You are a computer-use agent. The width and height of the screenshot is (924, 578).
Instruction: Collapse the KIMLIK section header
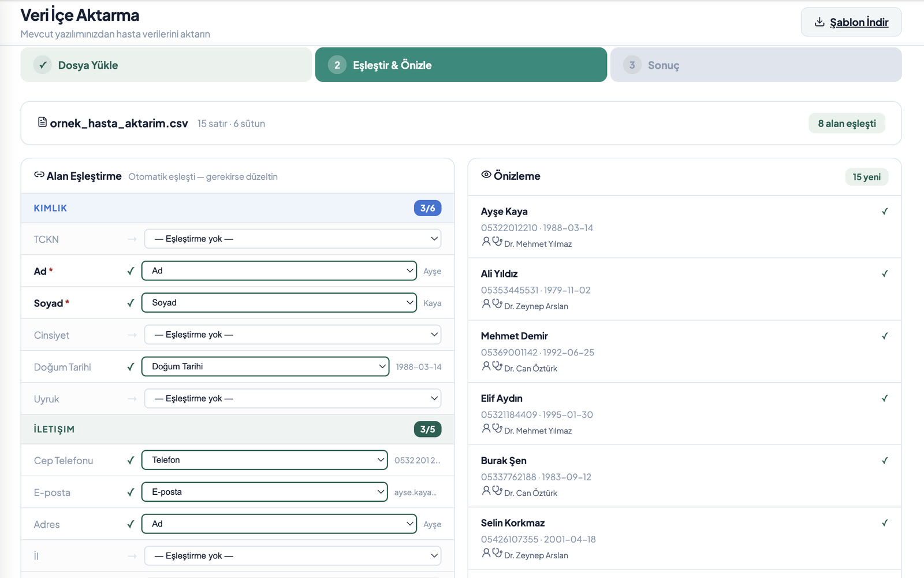pyautogui.click(x=237, y=208)
